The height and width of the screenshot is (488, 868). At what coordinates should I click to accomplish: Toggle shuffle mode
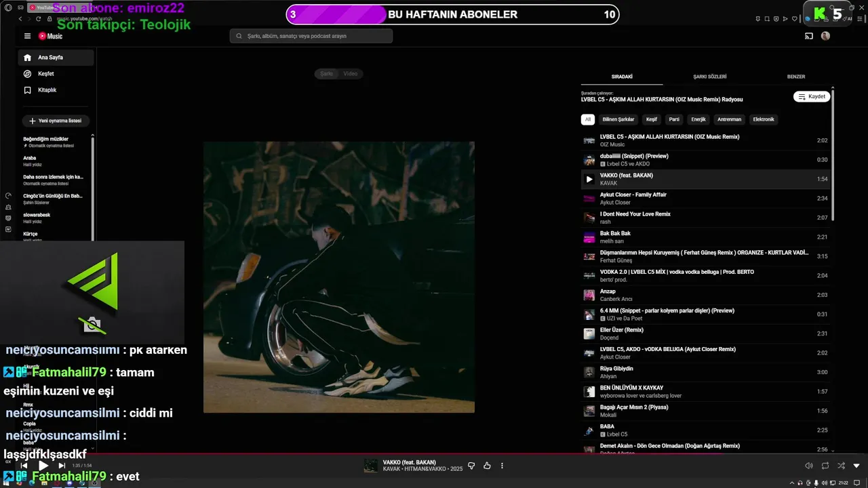(841, 466)
